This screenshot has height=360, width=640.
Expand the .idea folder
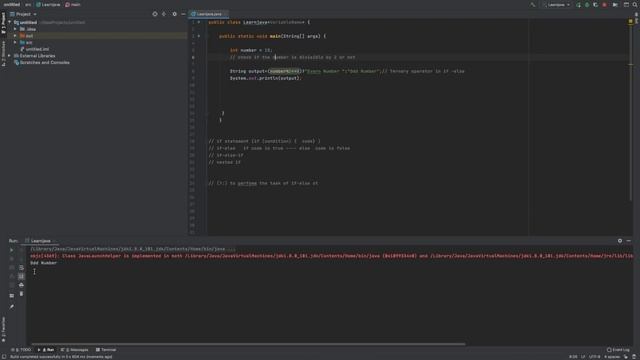(15, 29)
